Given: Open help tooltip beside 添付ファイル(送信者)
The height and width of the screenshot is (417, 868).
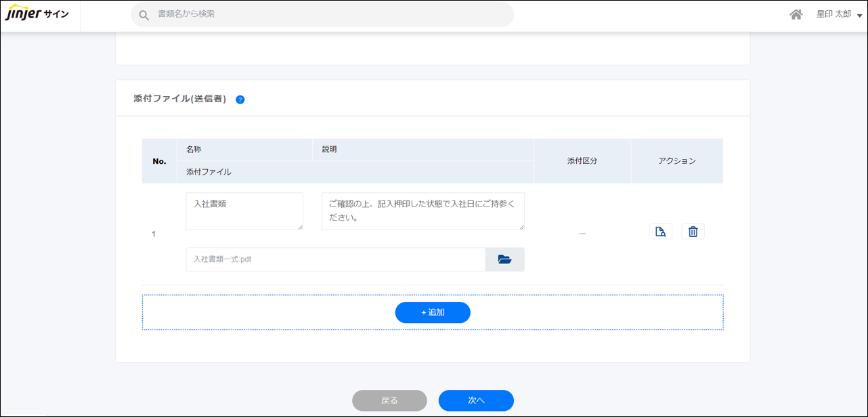Looking at the screenshot, I should click(x=240, y=100).
